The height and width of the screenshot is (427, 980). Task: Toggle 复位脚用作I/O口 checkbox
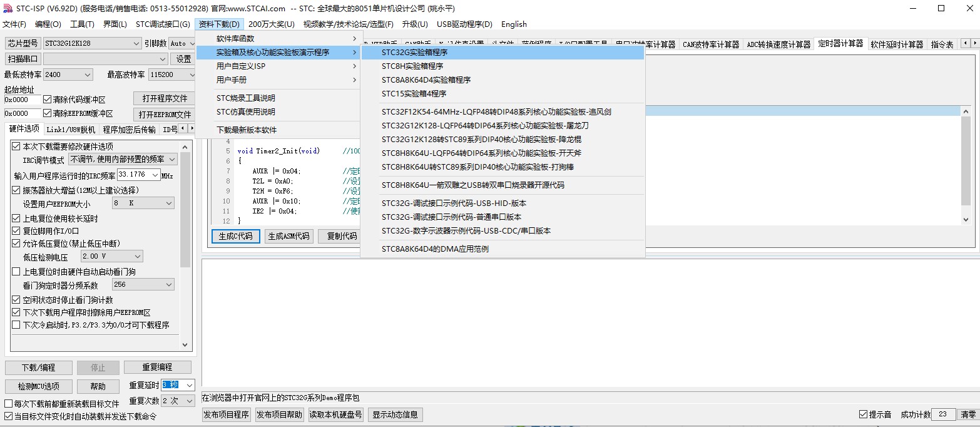(x=16, y=231)
